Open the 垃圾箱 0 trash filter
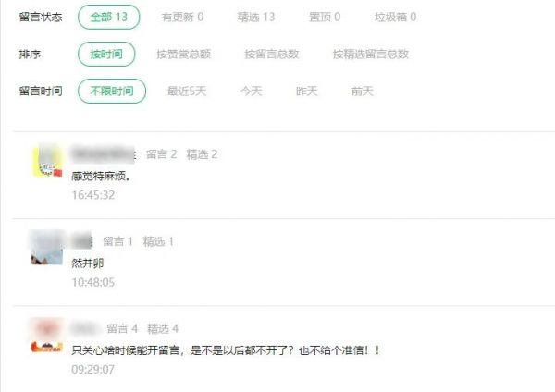 point(395,17)
